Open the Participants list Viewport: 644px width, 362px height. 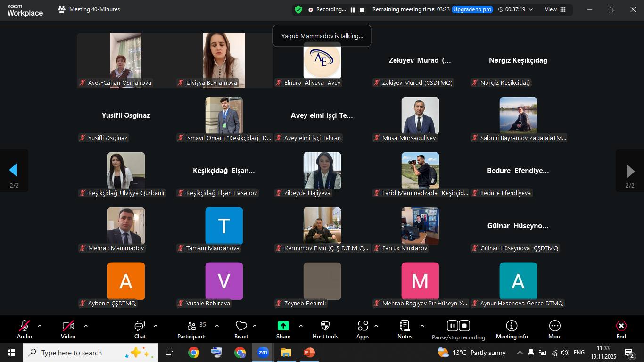[x=192, y=329]
